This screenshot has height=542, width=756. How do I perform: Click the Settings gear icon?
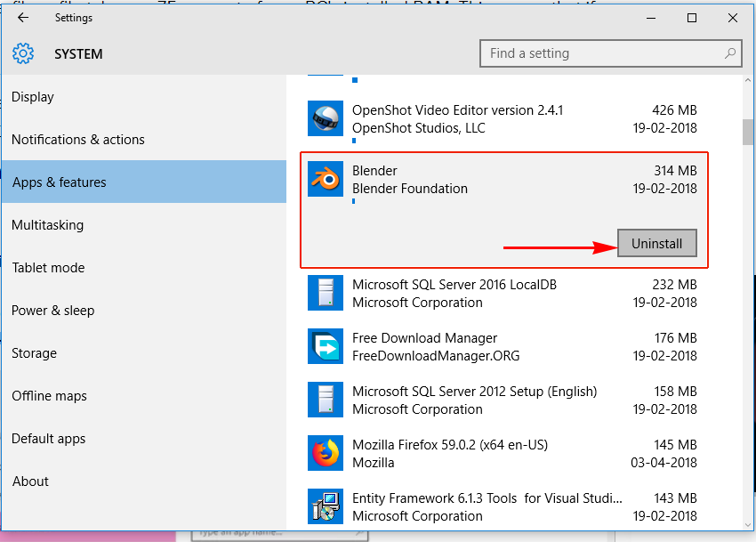click(x=23, y=53)
